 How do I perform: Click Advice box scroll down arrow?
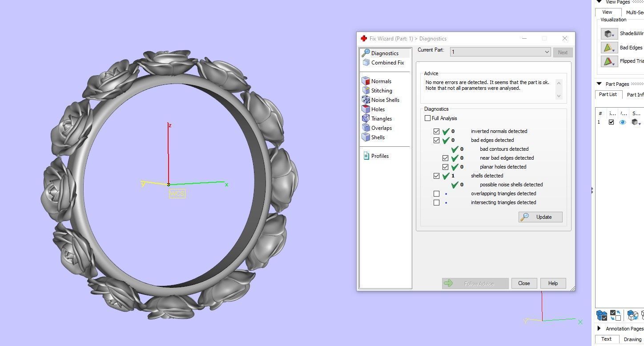559,96
